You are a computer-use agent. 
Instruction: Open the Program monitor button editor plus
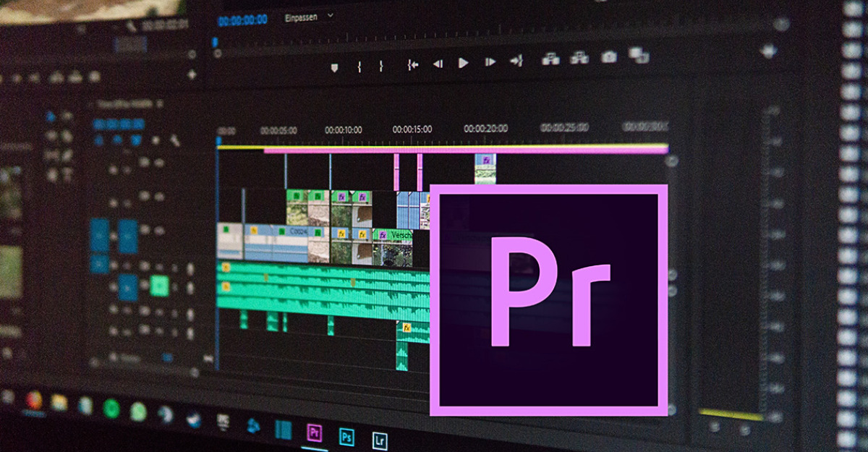pos(769,51)
